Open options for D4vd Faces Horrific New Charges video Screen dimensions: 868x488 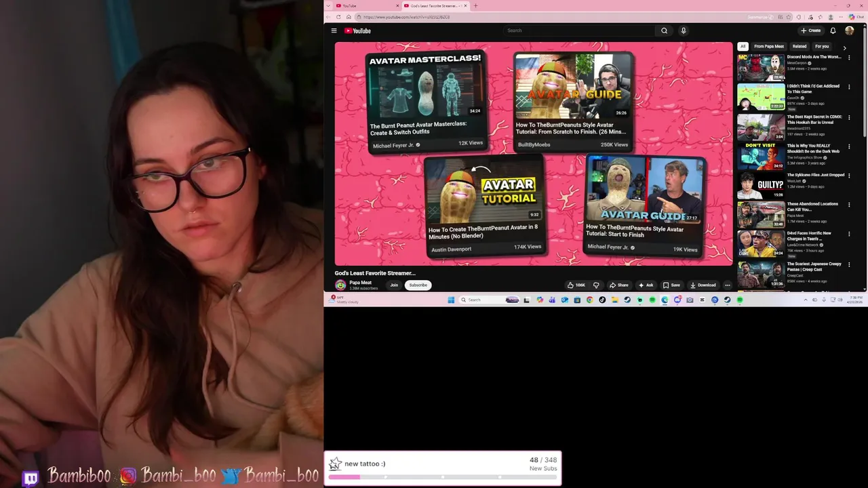click(849, 233)
